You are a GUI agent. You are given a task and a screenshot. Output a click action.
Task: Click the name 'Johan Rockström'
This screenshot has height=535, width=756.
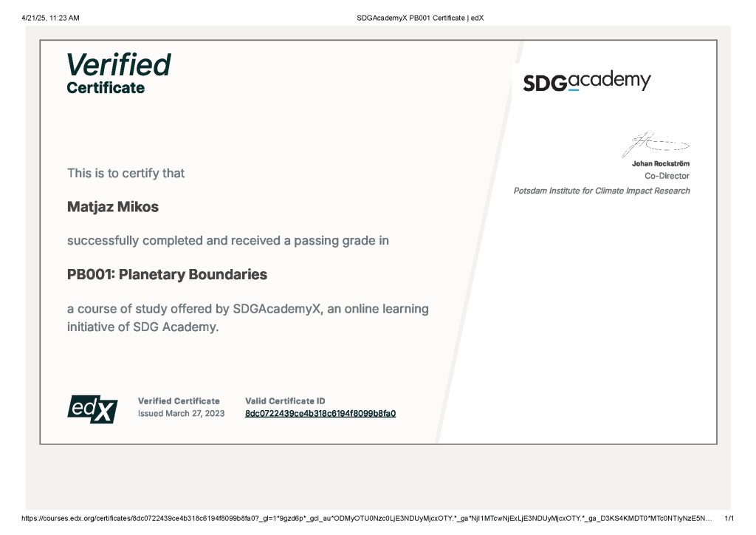(x=661, y=163)
